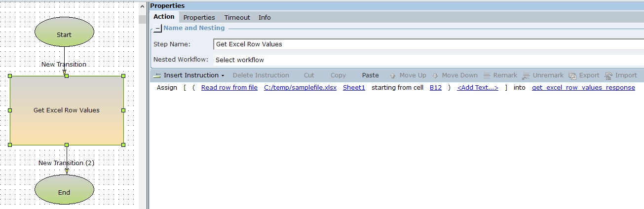Click the 'Read row from file' link
This screenshot has width=644, height=209.
click(229, 88)
